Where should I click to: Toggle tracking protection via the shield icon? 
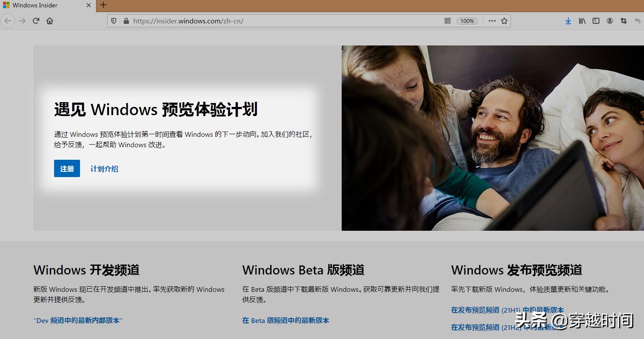113,20
